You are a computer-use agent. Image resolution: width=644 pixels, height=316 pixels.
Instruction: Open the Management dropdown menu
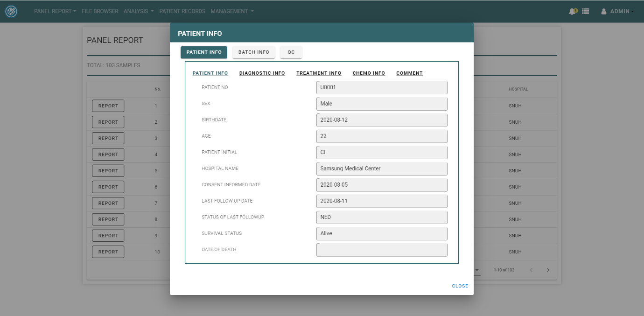pyautogui.click(x=232, y=11)
